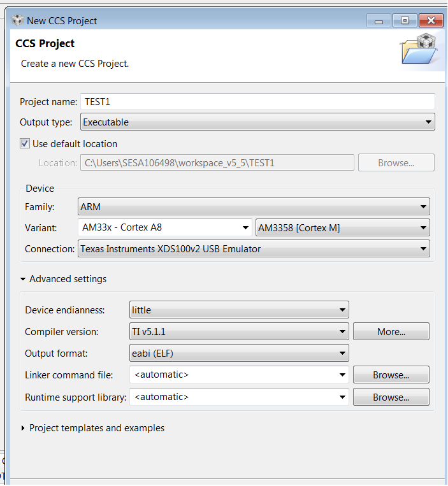This screenshot has height=486, width=448.
Task: Click the More... compiler button
Action: [391, 331]
